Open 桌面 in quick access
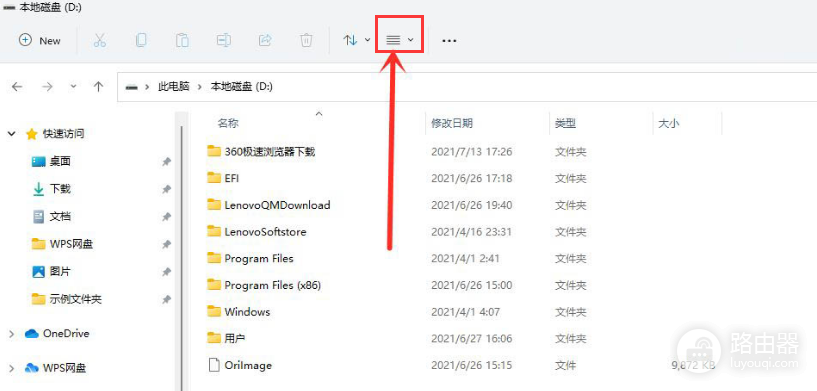Image resolution: width=817 pixels, height=391 pixels. click(x=60, y=162)
